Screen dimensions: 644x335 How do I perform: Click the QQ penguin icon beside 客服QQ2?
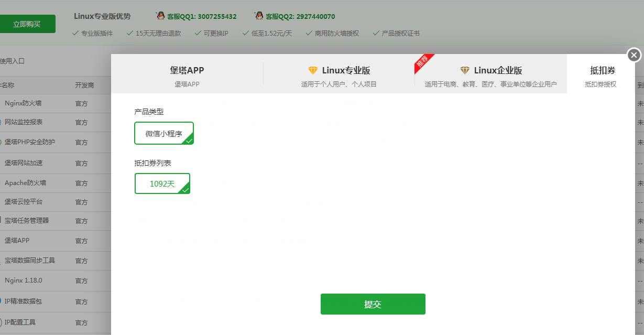[259, 16]
